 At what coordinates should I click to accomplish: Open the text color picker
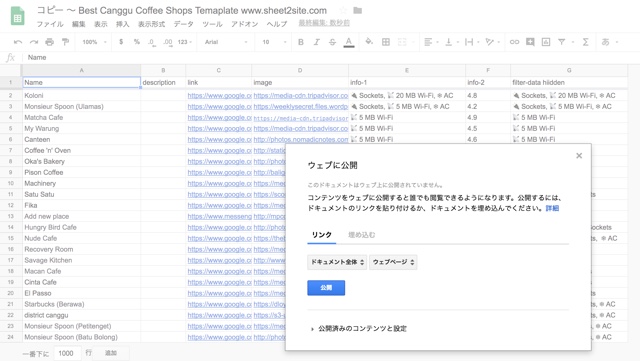tap(349, 42)
